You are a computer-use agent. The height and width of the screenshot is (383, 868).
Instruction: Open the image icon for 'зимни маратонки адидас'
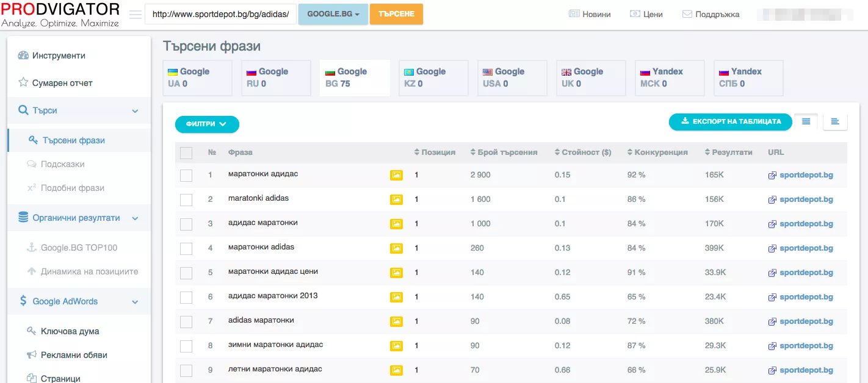coord(397,346)
